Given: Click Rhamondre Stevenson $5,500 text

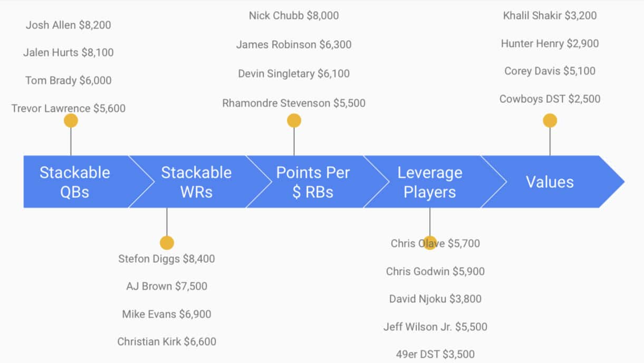Looking at the screenshot, I should [x=294, y=103].
